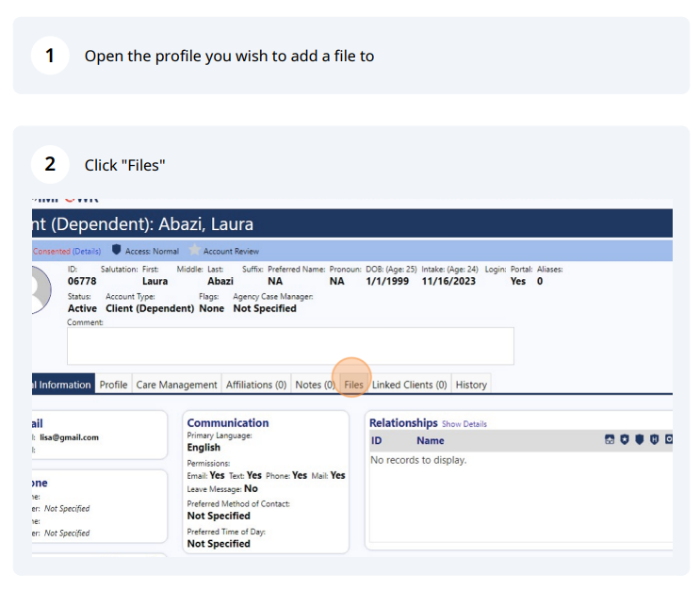700x591 pixels.
Task: Click the DOB value 1/1/1999
Action: pos(387,281)
